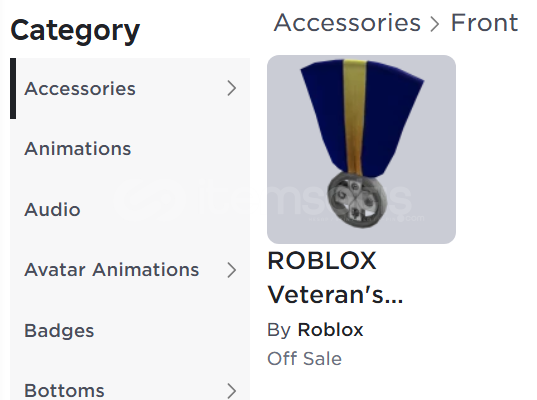The image size is (537, 400).
Task: Expand the Avatar Animations chevron arrow
Action: [x=232, y=270]
